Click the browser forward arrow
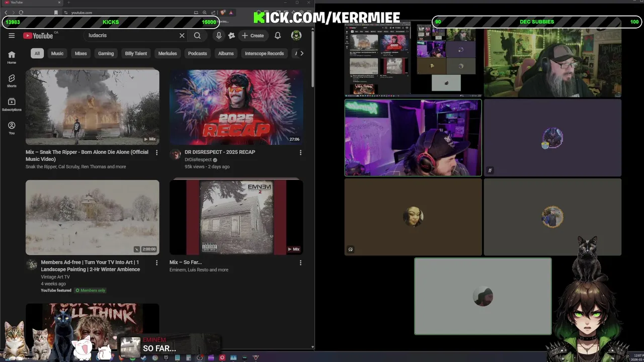 point(14,13)
